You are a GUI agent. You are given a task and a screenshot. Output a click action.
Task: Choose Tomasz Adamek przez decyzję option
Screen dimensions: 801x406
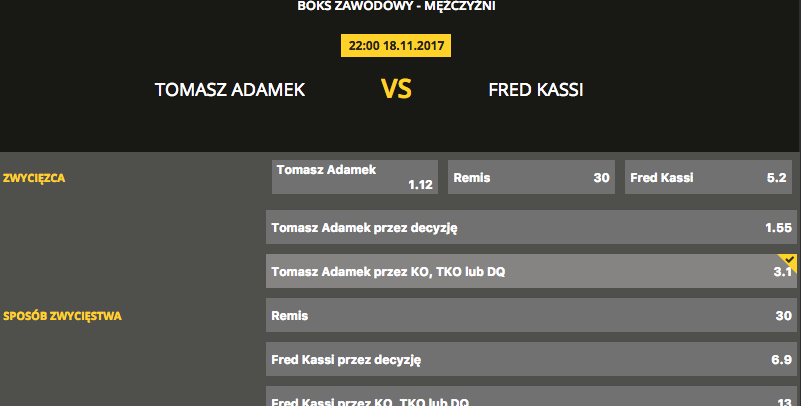point(530,228)
